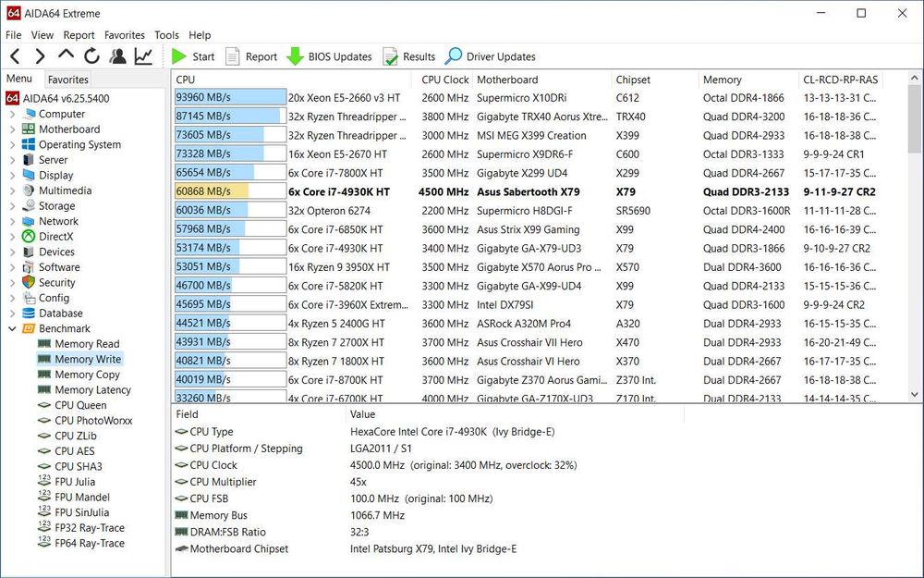Expand the Network tree node
This screenshot has height=578, width=924.
tap(12, 222)
